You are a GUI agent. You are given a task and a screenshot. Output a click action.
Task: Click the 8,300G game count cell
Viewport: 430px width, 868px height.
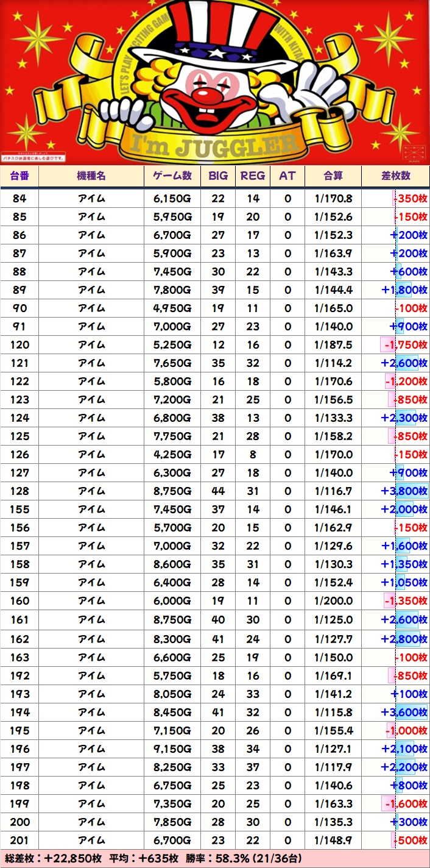point(172,639)
